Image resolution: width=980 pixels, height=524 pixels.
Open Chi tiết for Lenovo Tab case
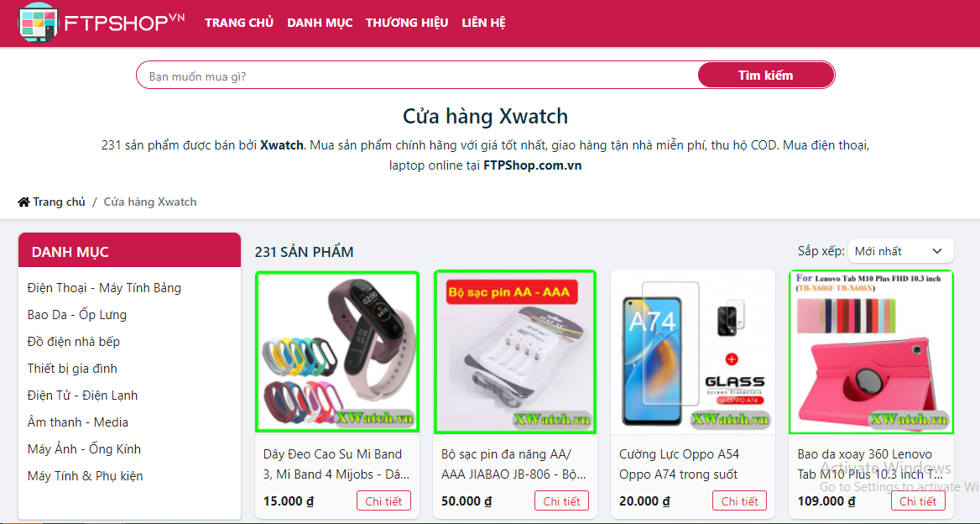[918, 500]
